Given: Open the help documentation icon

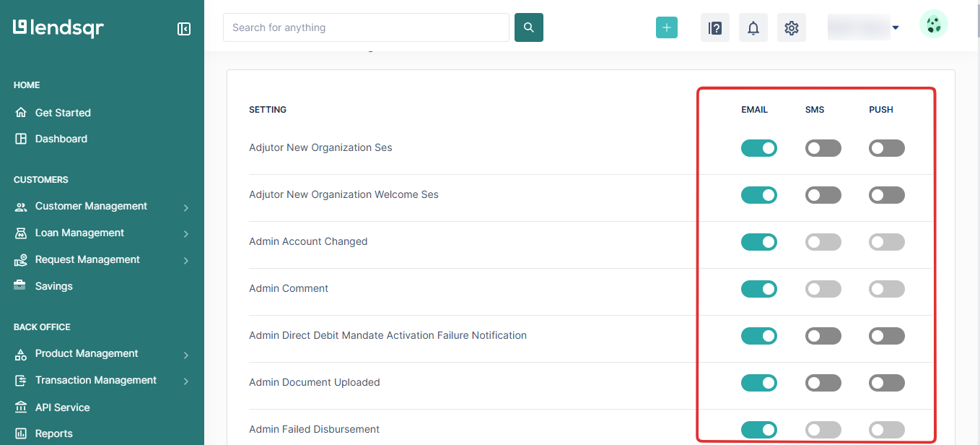Looking at the screenshot, I should point(715,28).
